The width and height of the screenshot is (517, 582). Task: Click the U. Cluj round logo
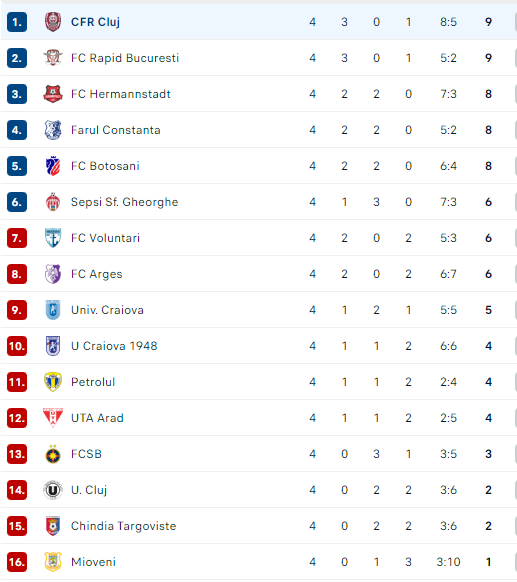click(53, 490)
